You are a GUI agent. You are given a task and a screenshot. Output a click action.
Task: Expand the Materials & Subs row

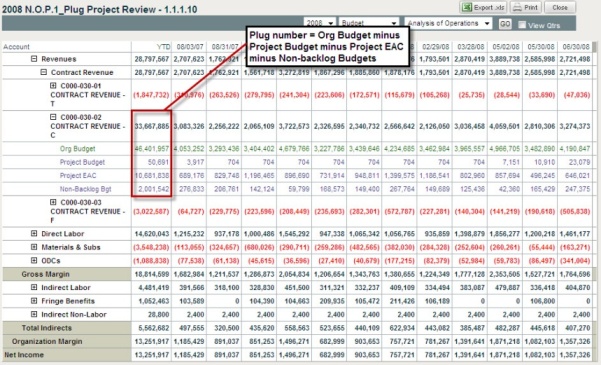[x=34, y=247]
